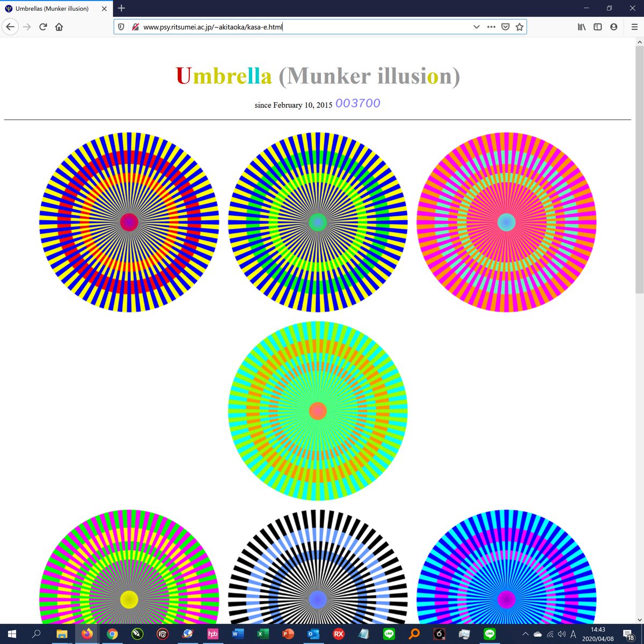Click 'since February 10, 2015' text
The height and width of the screenshot is (644, 644).
[x=294, y=105]
